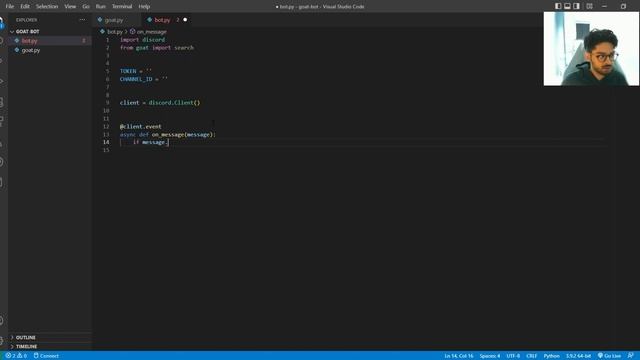Open the customize layout icon
Screen dimensions: 640x360
click(589, 6)
